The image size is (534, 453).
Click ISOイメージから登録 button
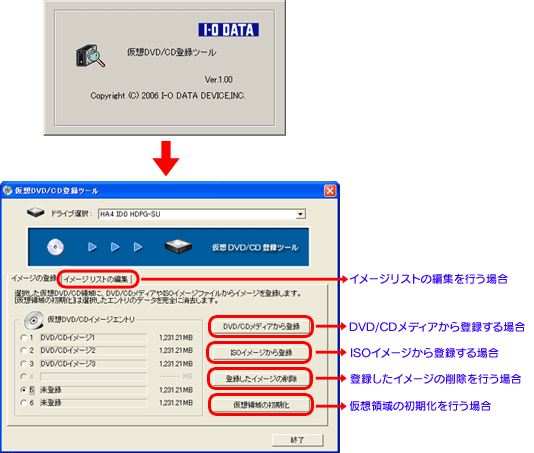(x=261, y=353)
